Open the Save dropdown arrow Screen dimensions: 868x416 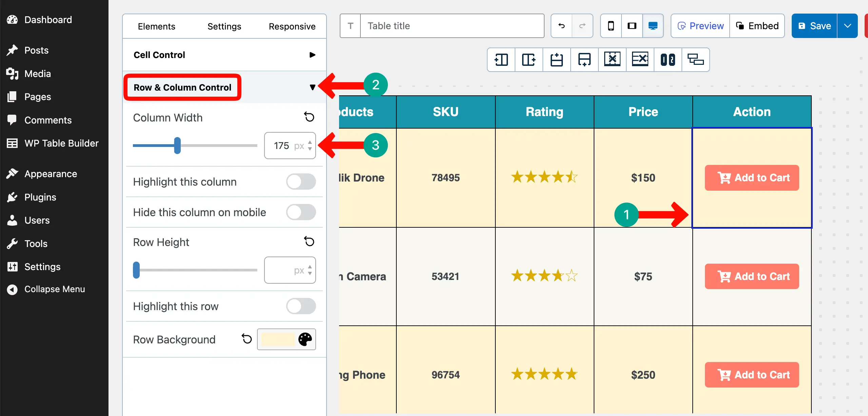[x=847, y=25]
